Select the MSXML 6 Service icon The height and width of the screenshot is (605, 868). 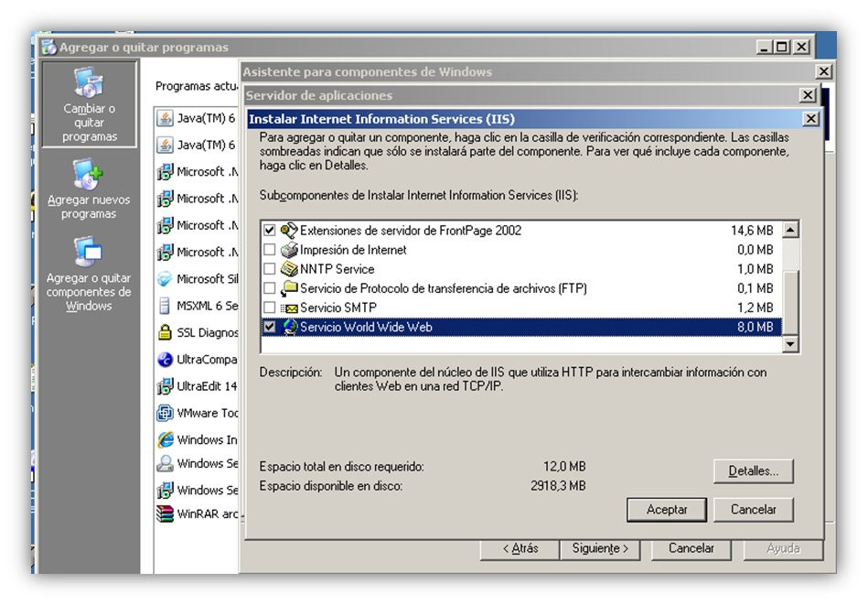[x=165, y=306]
